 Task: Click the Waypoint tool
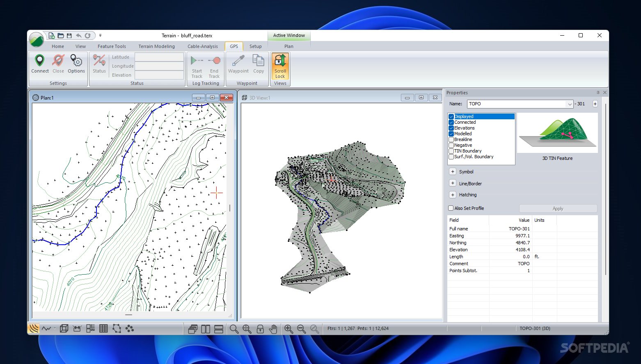[x=238, y=64]
